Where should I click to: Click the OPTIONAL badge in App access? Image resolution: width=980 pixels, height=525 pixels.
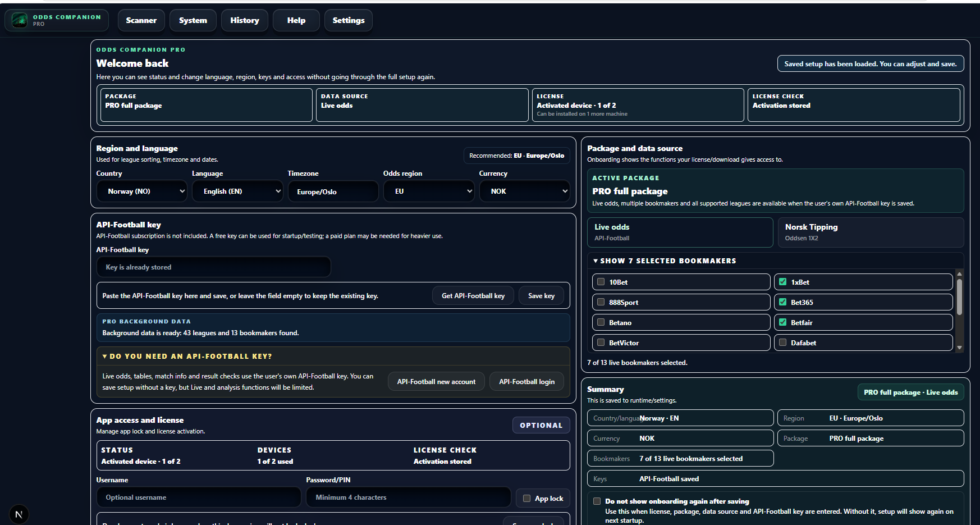click(541, 426)
